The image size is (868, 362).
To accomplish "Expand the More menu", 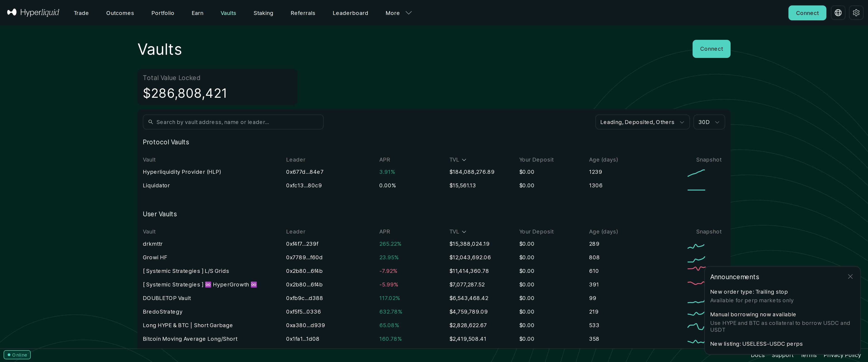I will coord(399,13).
